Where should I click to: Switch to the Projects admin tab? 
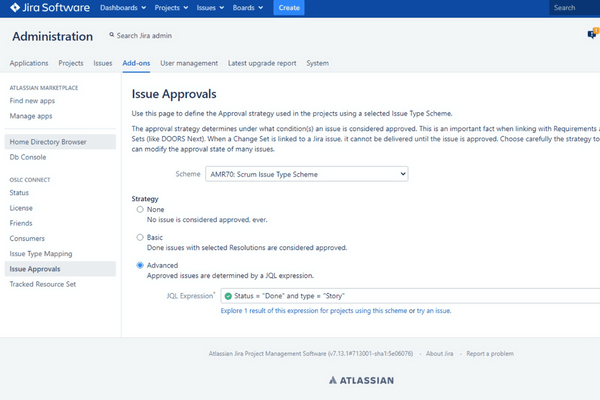pos(71,63)
